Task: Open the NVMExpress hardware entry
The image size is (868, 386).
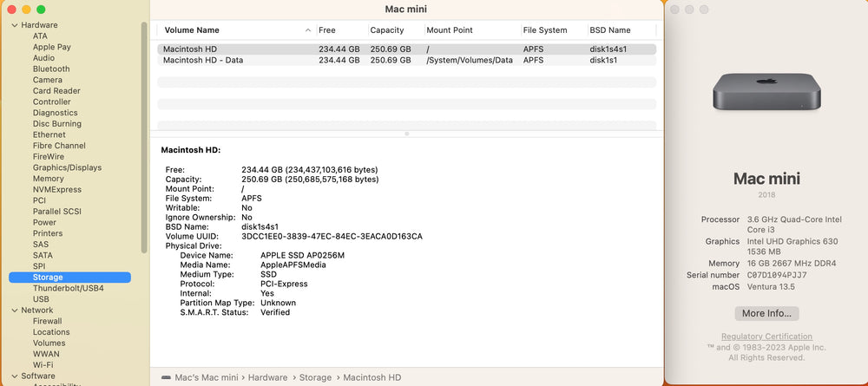Action: click(57, 189)
